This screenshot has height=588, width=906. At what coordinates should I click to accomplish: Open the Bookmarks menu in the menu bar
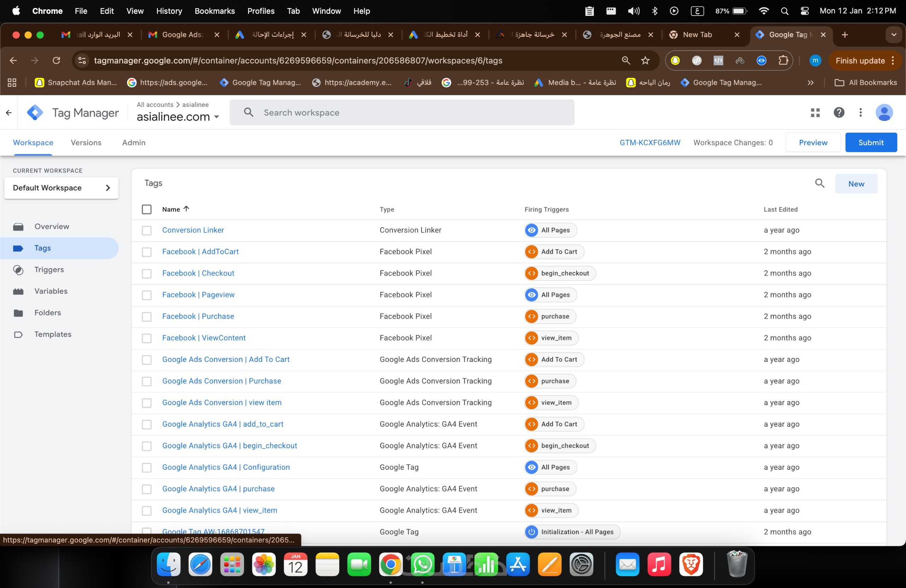click(214, 11)
